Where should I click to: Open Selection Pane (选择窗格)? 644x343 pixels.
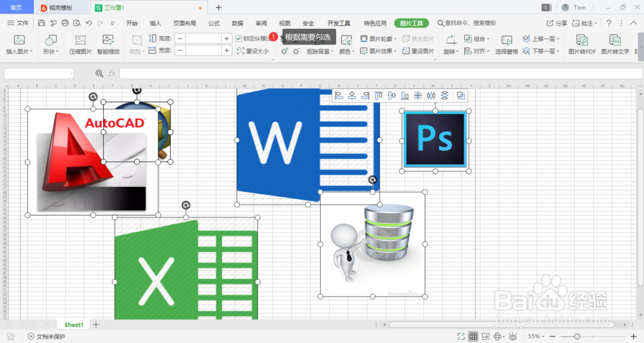point(506,44)
